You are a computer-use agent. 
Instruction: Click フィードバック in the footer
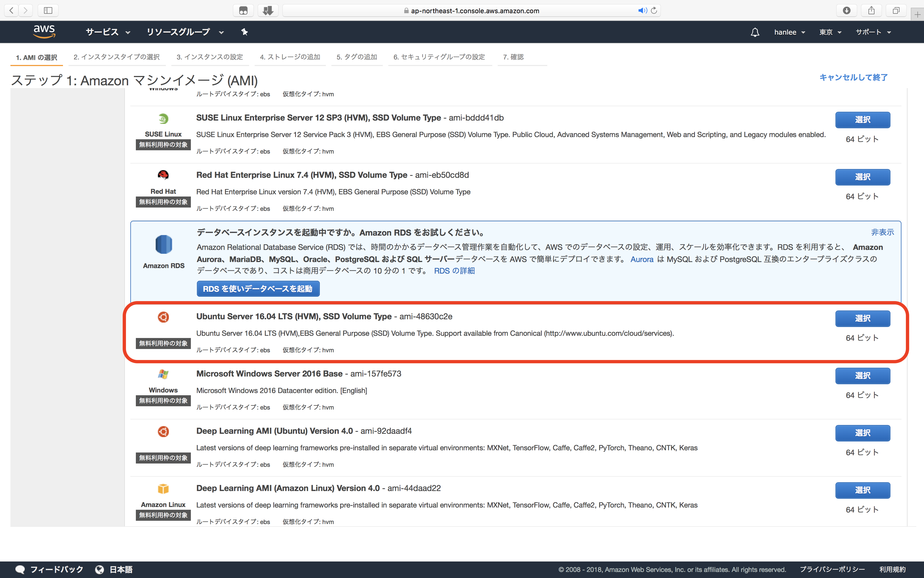coord(57,569)
